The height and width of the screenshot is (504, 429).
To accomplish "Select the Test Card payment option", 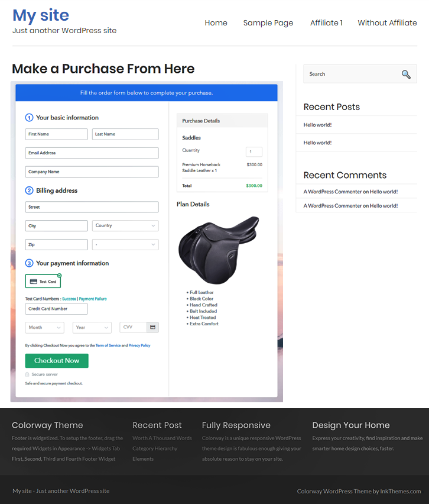I will [x=43, y=281].
